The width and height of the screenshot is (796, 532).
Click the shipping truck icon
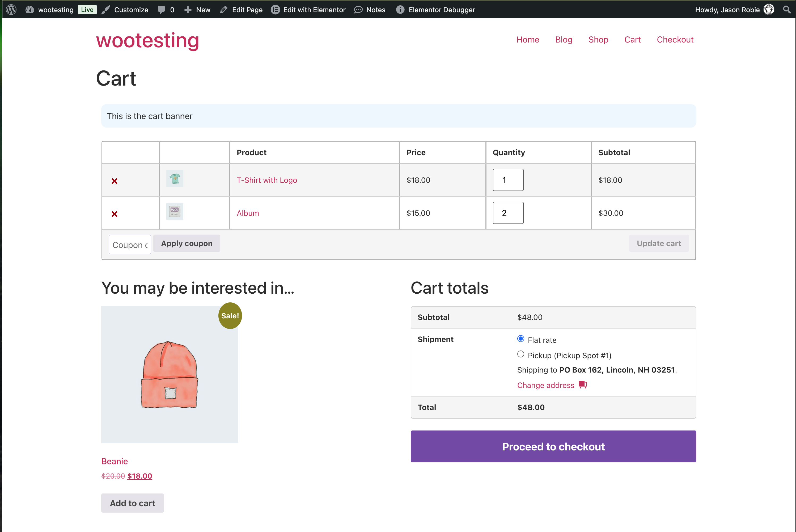583,385
